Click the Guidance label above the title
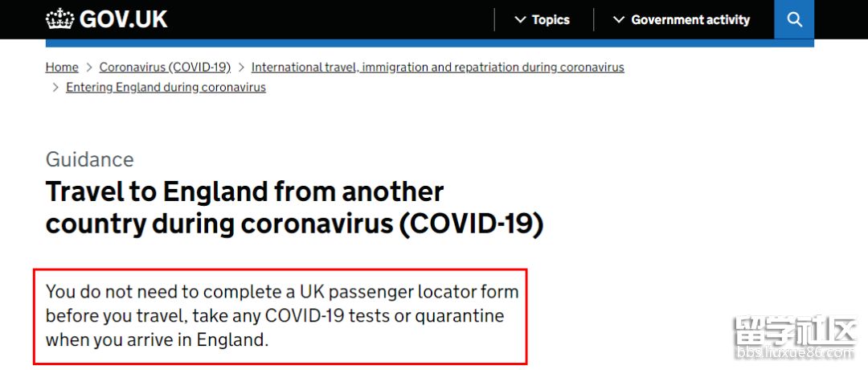Screen dimensions: 868x370 coord(89,159)
